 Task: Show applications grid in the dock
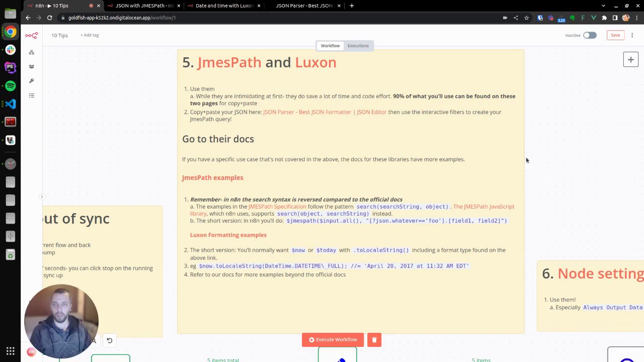[x=10, y=351]
